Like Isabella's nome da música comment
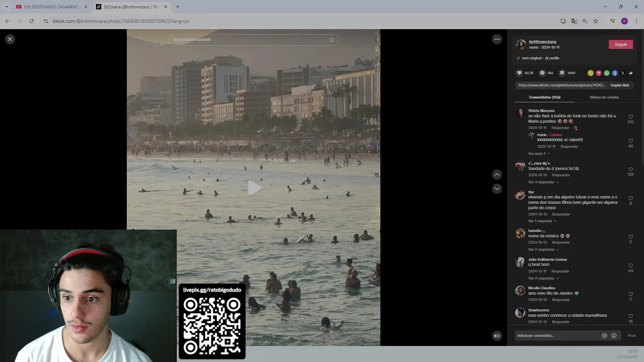644x362 pixels. (x=630, y=237)
